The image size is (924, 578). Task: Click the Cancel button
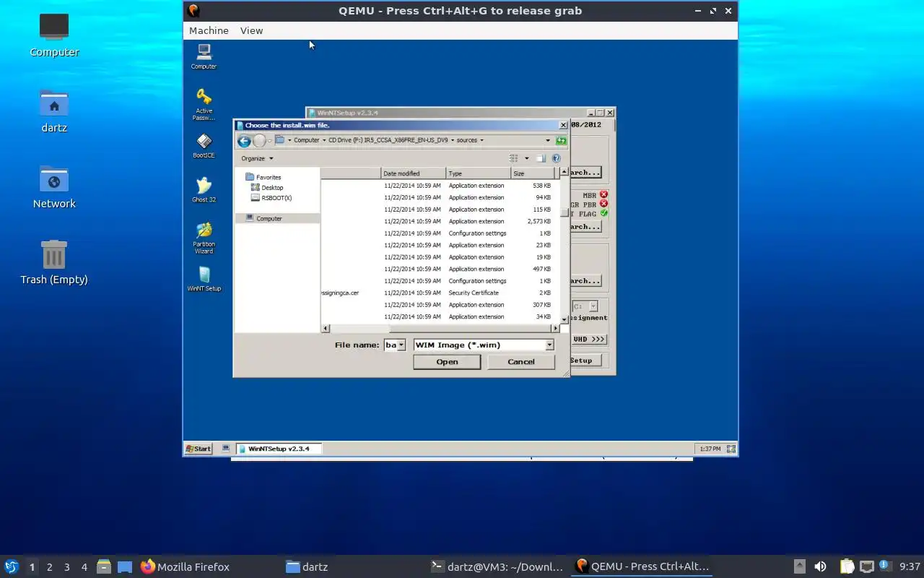click(x=521, y=362)
